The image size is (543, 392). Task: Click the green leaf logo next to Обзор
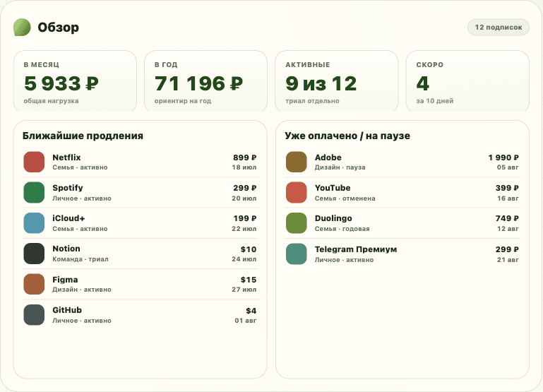tap(22, 28)
